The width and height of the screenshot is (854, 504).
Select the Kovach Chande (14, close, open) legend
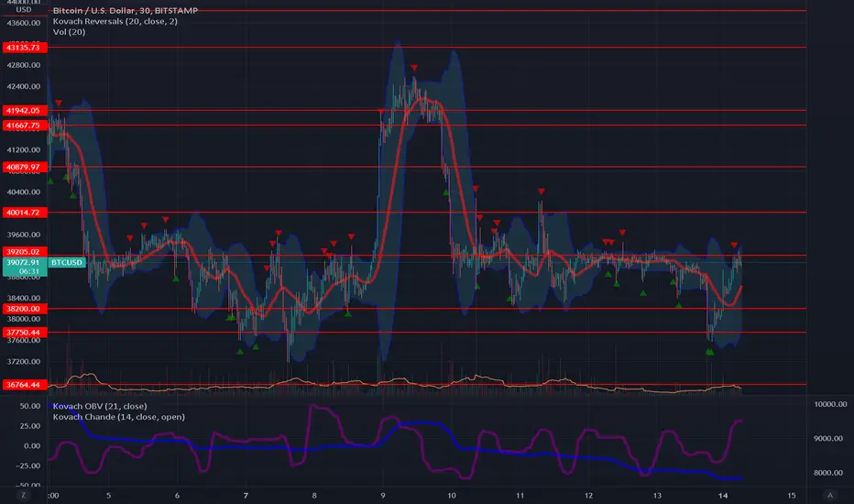click(x=119, y=417)
